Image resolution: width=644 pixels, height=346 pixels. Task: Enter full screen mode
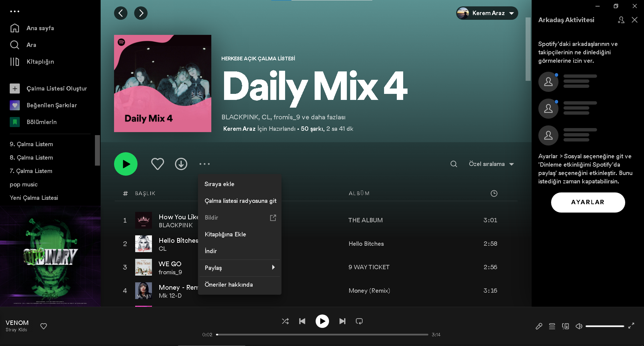point(631,326)
